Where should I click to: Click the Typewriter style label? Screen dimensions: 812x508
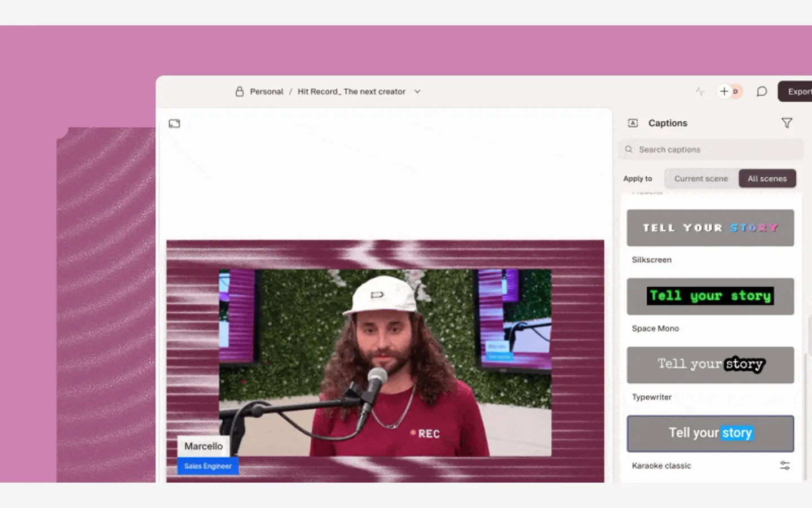click(x=652, y=397)
